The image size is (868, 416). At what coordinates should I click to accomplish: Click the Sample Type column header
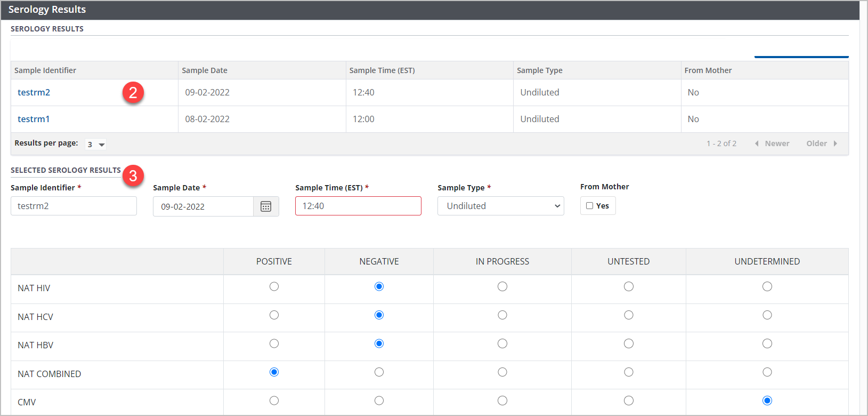tap(539, 70)
